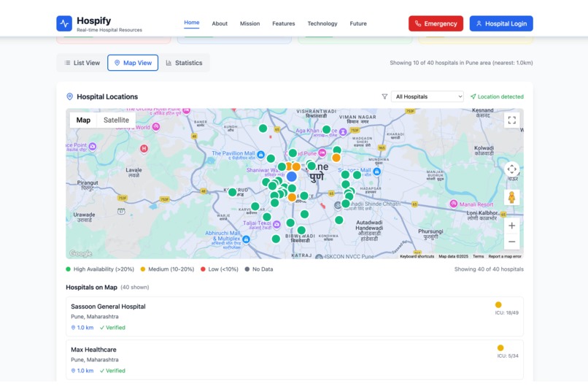Zoom out on the map
The width and height of the screenshot is (588, 392).
coord(511,242)
